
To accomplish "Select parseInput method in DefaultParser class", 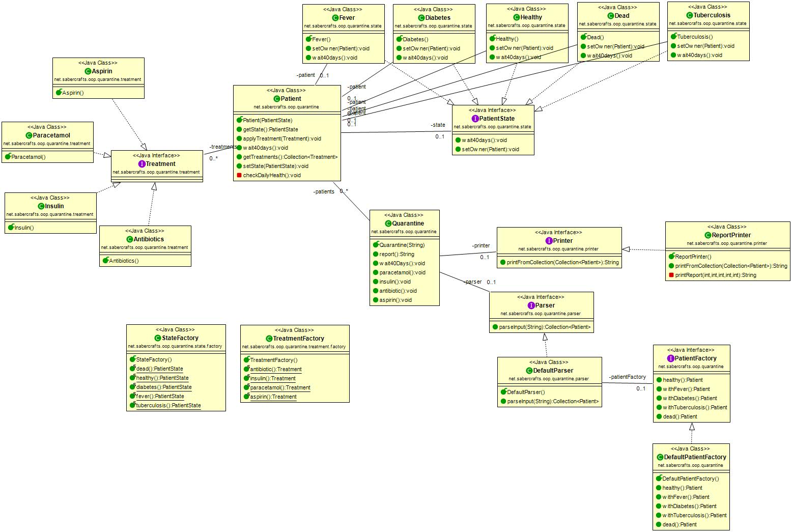I will 553,402.
